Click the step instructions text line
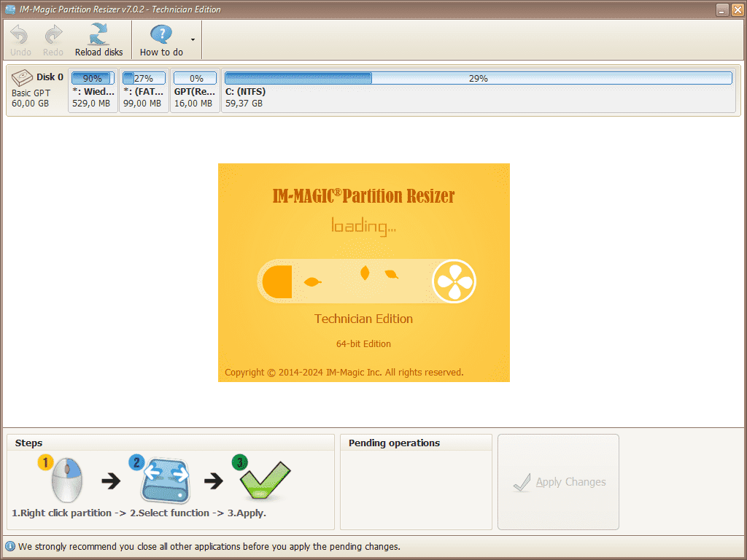This screenshot has height=560, width=747. tap(139, 513)
